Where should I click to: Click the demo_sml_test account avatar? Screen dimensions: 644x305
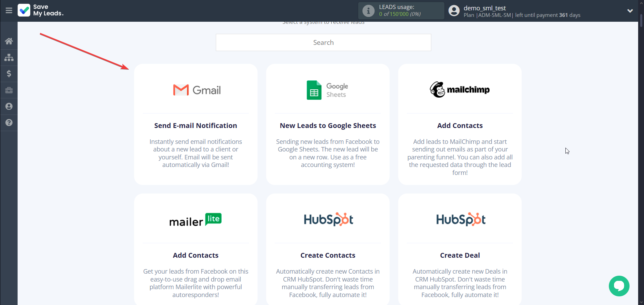point(454,11)
